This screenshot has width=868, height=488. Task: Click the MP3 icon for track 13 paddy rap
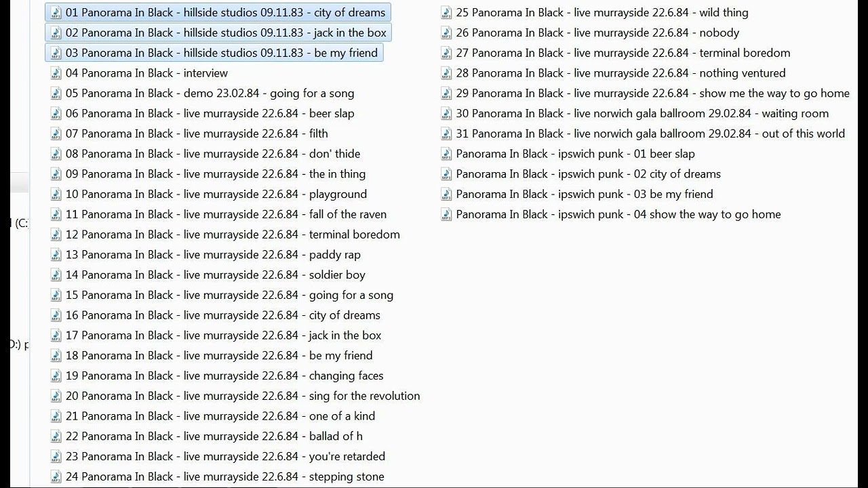coord(56,255)
